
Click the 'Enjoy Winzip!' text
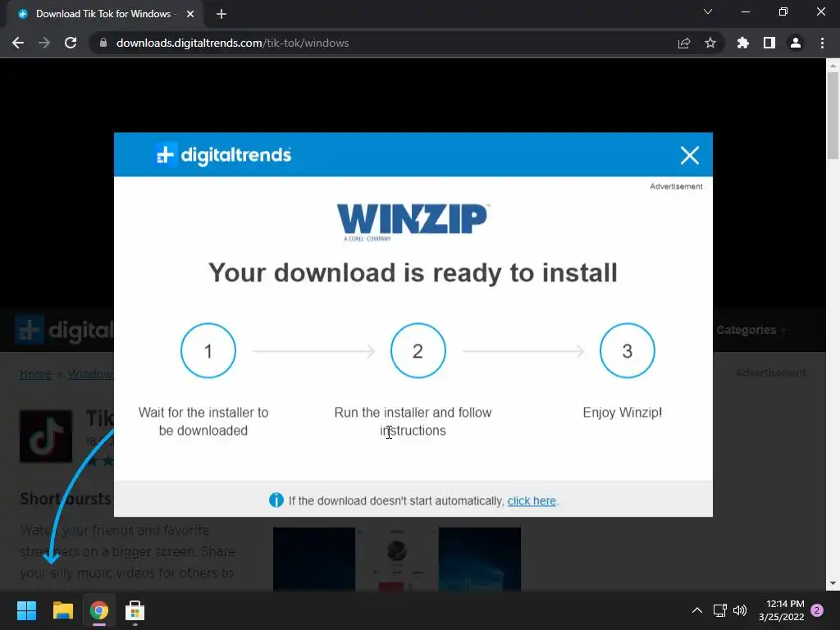point(623,413)
